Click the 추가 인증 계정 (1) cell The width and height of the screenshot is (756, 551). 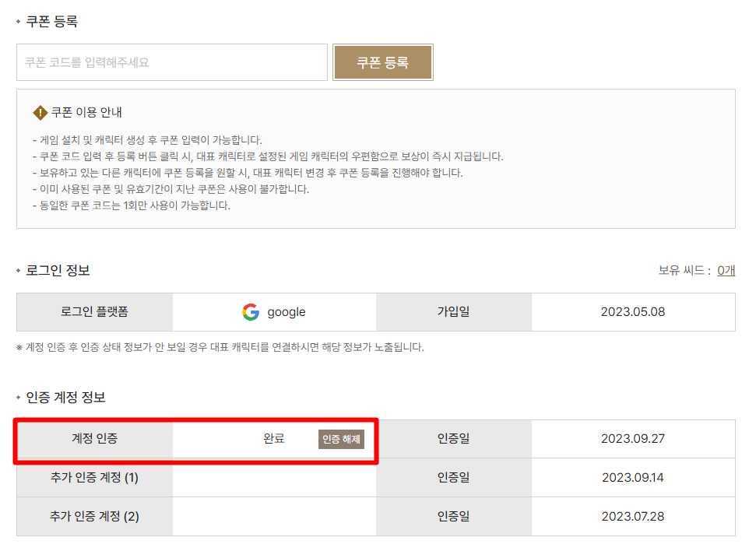click(x=94, y=478)
